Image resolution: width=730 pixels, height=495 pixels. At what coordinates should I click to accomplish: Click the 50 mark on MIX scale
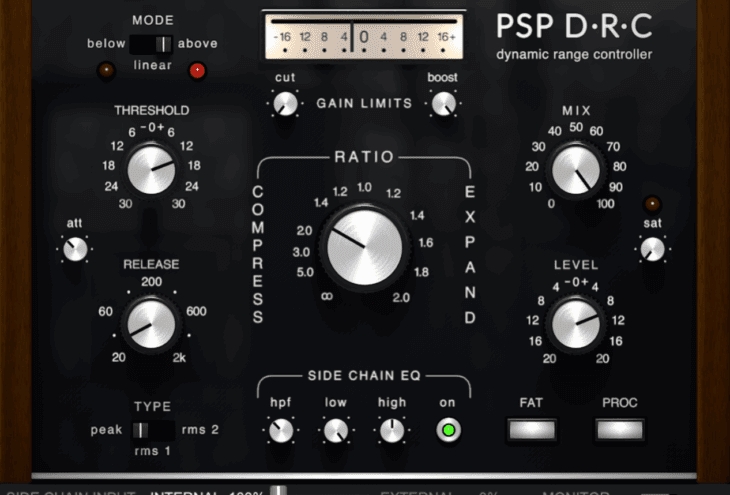coord(576,127)
